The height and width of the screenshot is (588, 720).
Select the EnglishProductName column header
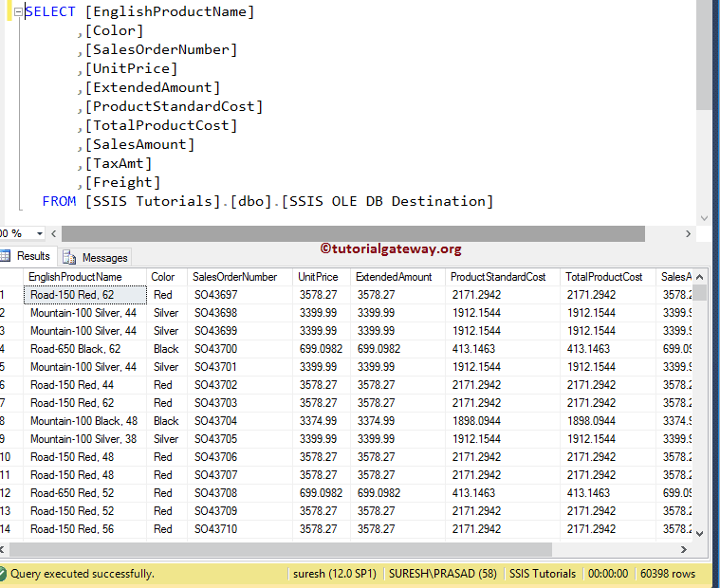point(76,277)
